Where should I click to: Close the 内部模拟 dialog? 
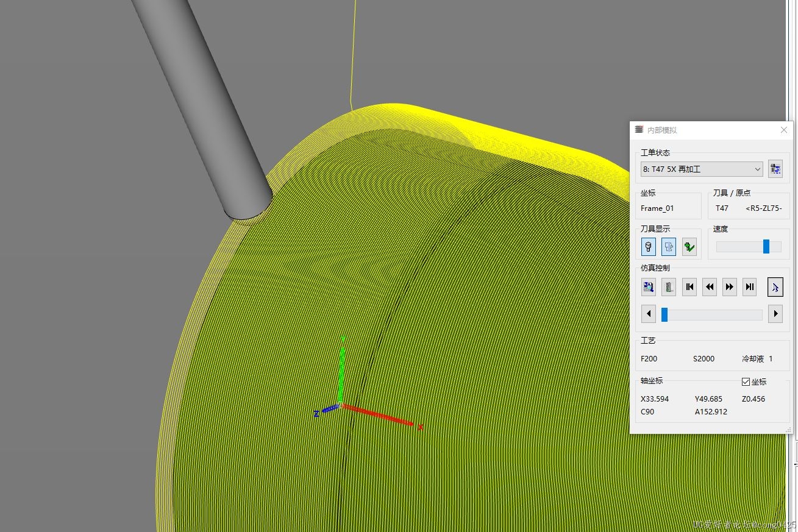[x=784, y=130]
